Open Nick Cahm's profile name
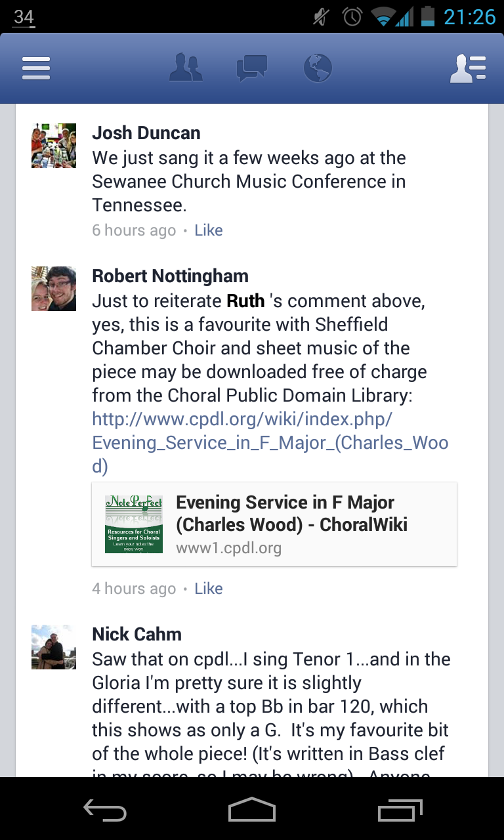This screenshot has height=840, width=504. [136, 635]
